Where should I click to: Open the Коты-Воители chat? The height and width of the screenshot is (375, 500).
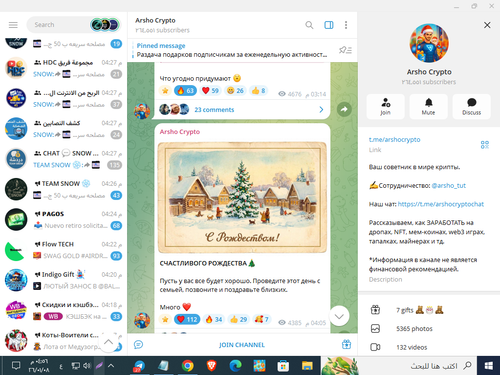tap(63, 341)
